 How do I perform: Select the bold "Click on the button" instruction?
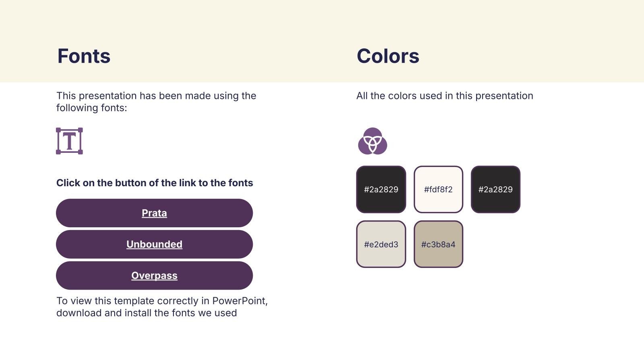point(155,183)
